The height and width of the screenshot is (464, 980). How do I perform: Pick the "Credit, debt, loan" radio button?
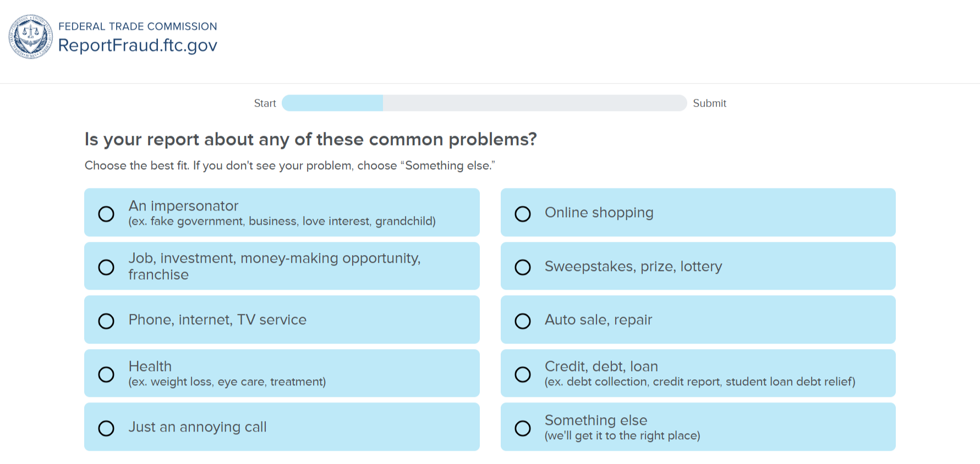click(523, 374)
